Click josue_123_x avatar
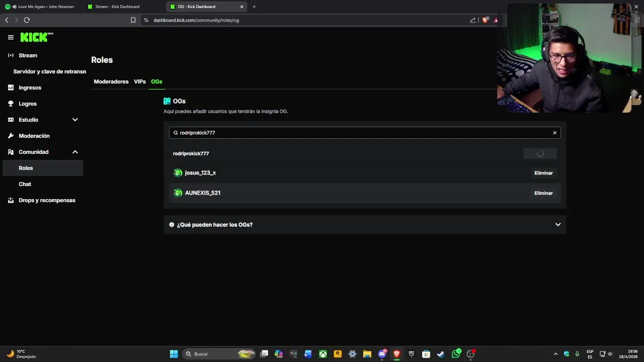Image resolution: width=644 pixels, height=362 pixels. coord(178,173)
